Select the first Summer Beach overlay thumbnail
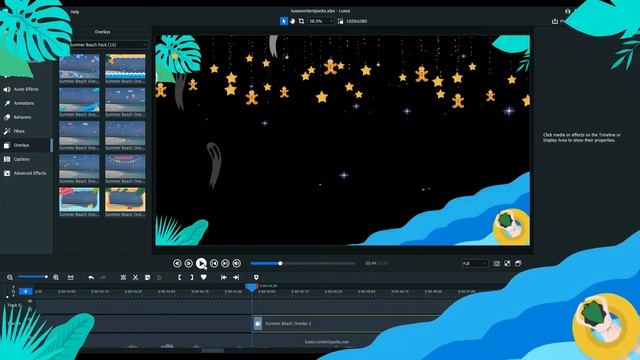640x360 pixels. (79, 67)
